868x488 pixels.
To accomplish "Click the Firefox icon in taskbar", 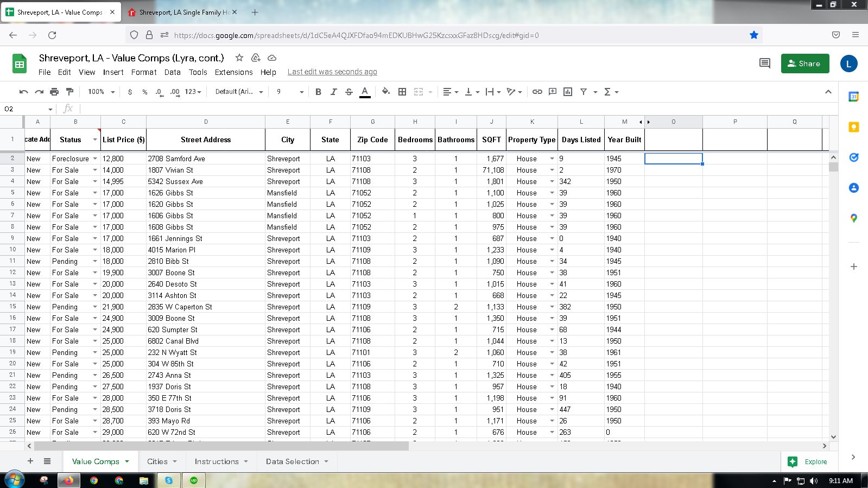I will coord(69,480).
